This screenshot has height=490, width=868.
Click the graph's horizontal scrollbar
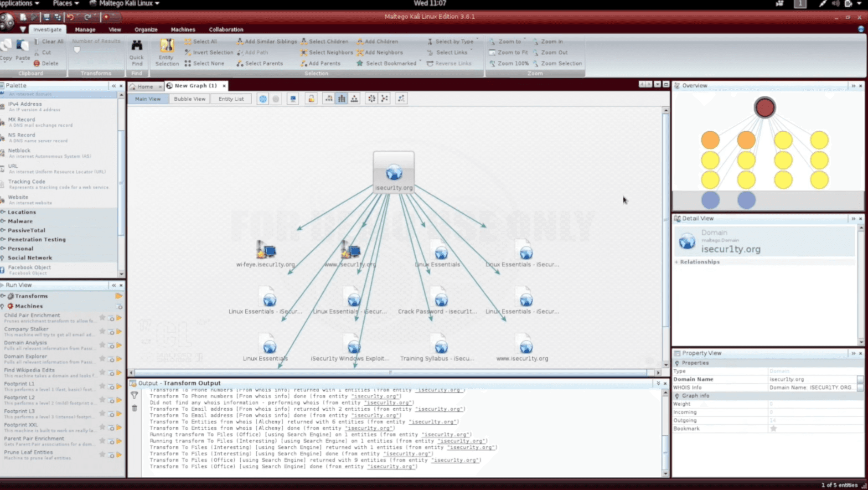pyautogui.click(x=391, y=372)
